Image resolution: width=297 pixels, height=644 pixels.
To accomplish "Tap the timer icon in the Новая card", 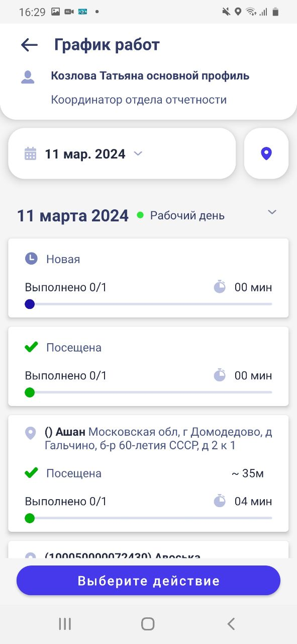I will [220, 287].
